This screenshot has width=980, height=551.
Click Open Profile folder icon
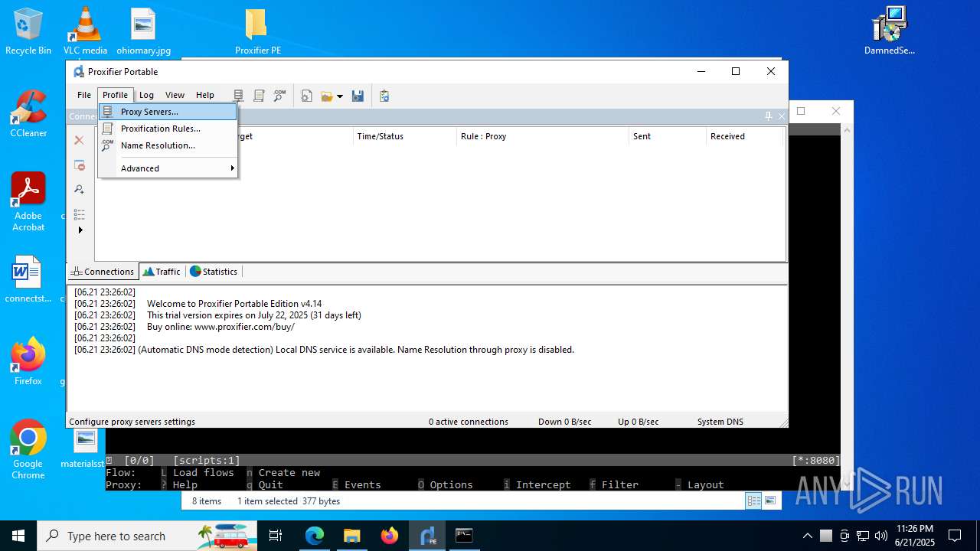point(327,96)
